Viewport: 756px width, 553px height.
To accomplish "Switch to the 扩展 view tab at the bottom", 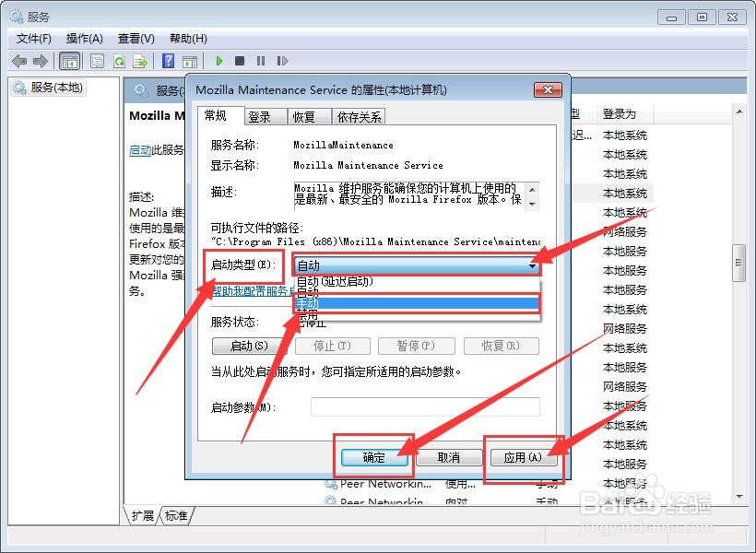I will click(x=142, y=515).
